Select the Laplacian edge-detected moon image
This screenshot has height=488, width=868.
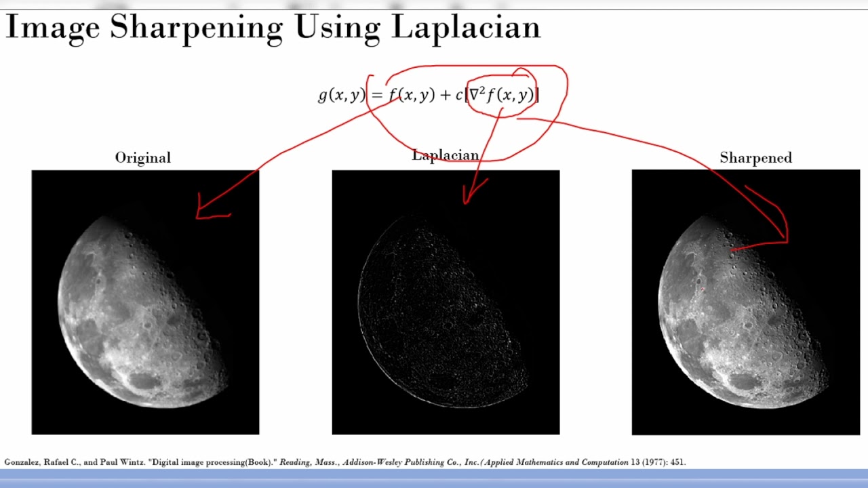(446, 302)
